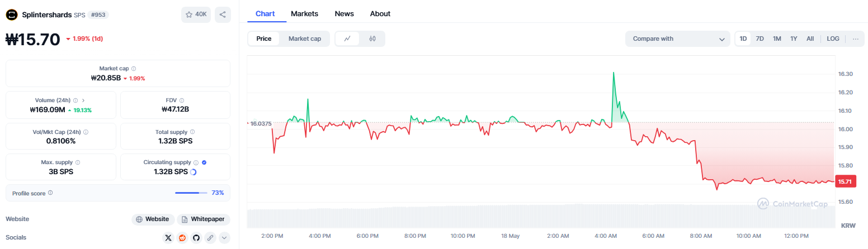The height and width of the screenshot is (249, 868).
Task: Switch to the About tab
Action: click(x=380, y=13)
